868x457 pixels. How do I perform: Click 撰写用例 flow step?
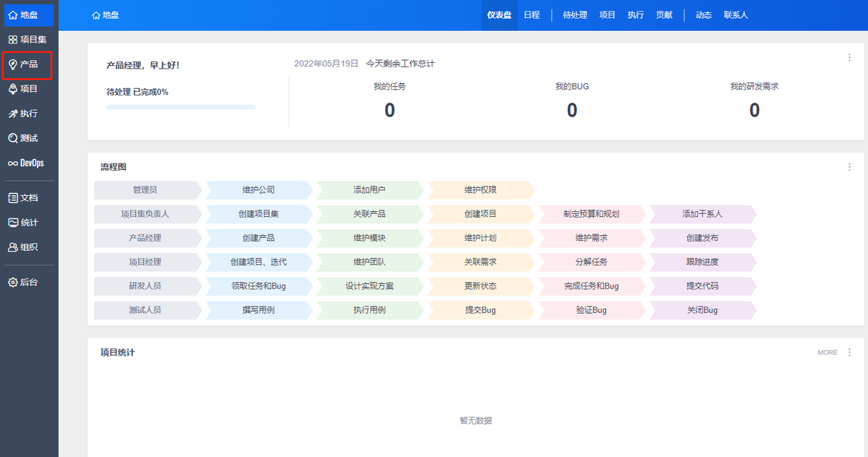tap(258, 310)
